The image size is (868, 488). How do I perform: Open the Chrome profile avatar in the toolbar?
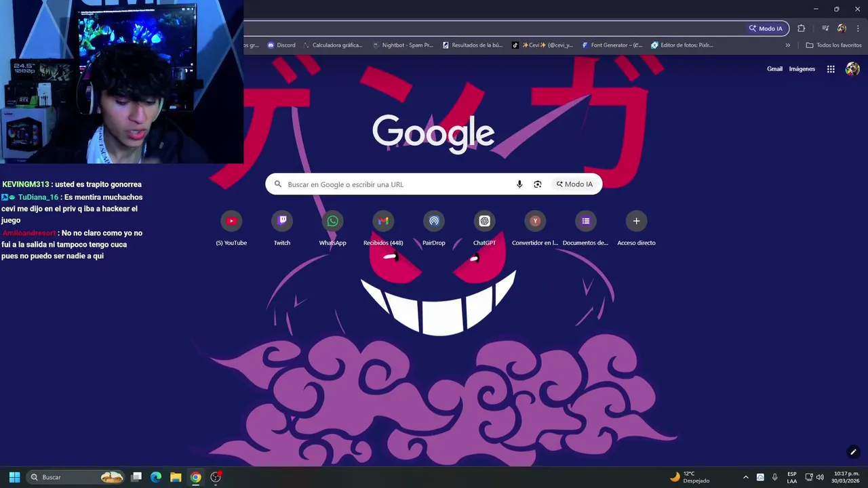click(842, 28)
